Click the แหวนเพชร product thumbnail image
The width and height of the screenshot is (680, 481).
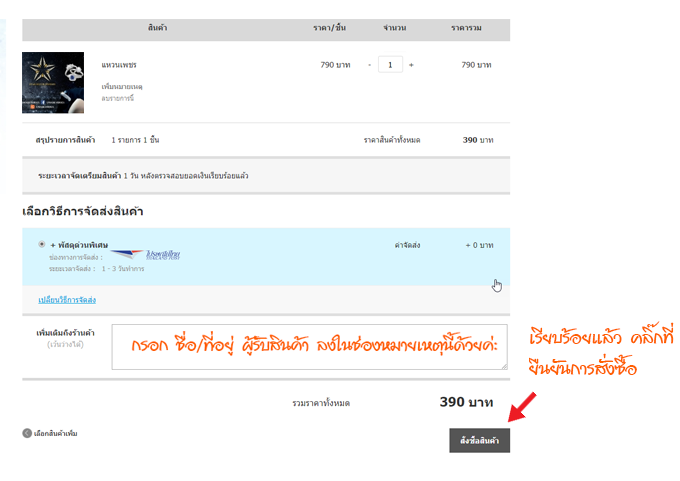point(53,82)
